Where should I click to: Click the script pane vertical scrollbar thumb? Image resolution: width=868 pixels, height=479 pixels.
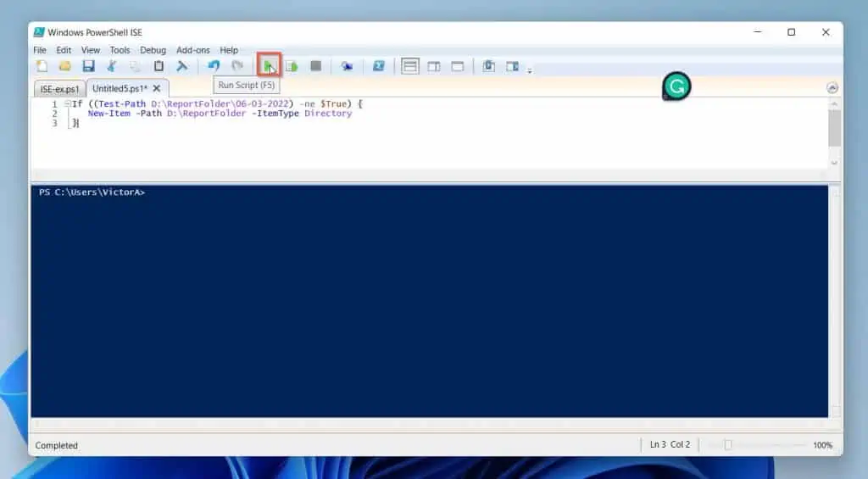pos(834,127)
